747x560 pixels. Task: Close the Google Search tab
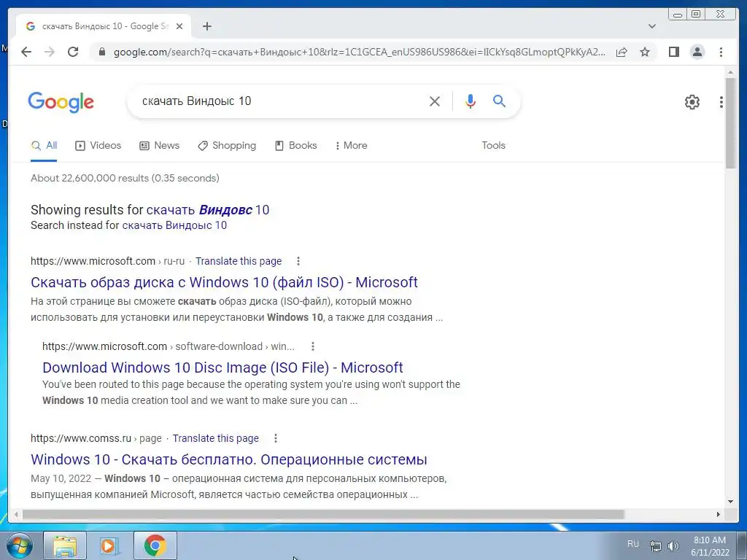pyautogui.click(x=179, y=26)
